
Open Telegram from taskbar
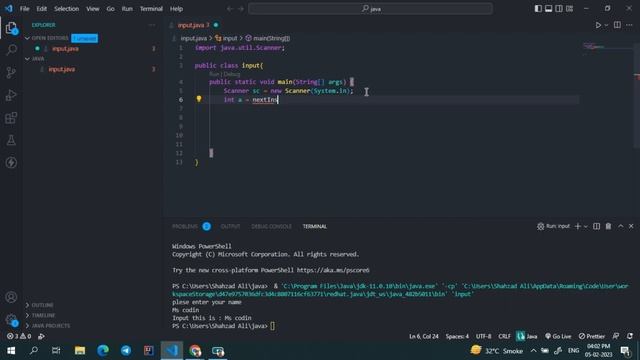pyautogui.click(x=126, y=351)
